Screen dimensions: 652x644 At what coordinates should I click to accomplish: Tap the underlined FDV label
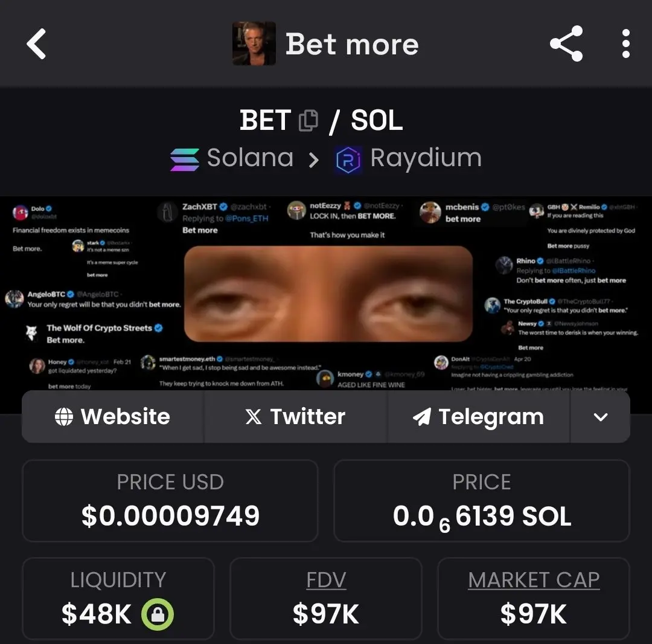click(x=326, y=579)
